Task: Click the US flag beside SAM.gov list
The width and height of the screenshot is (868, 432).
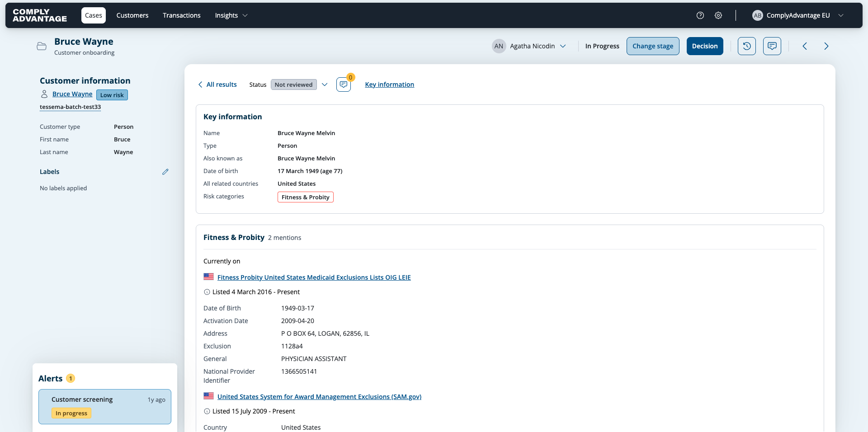Action: click(x=208, y=396)
